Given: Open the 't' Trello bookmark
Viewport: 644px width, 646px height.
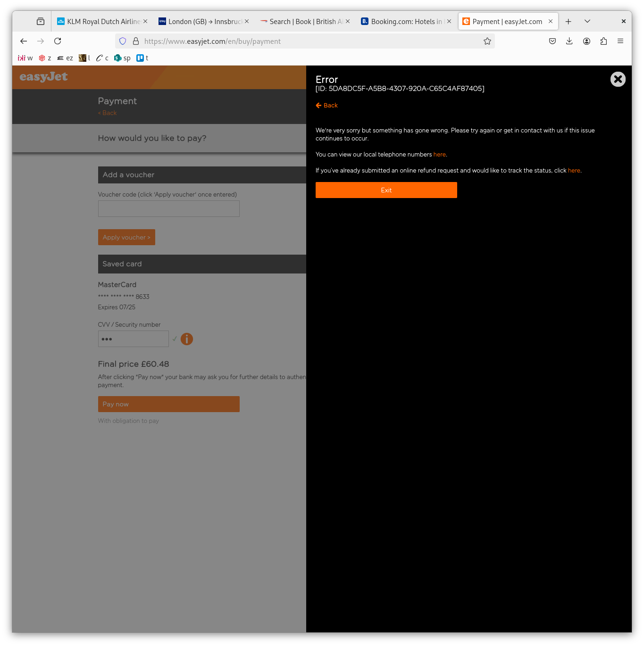Looking at the screenshot, I should click(x=142, y=58).
